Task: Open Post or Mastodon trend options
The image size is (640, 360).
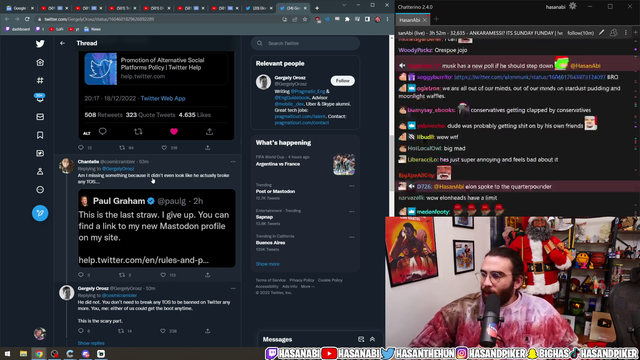Action: [x=351, y=186]
